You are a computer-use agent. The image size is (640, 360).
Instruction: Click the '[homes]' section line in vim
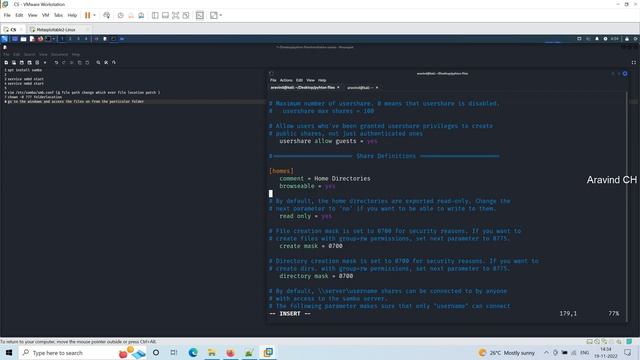click(281, 171)
